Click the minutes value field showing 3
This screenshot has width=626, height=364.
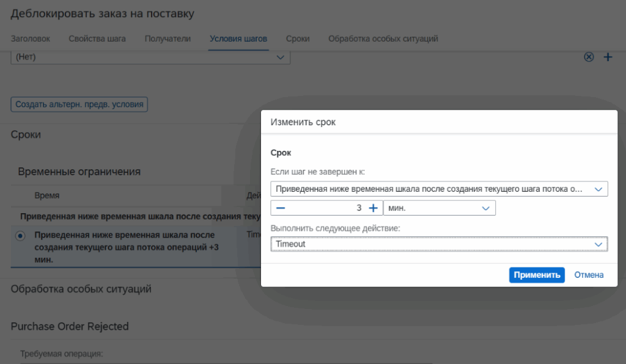pos(326,208)
